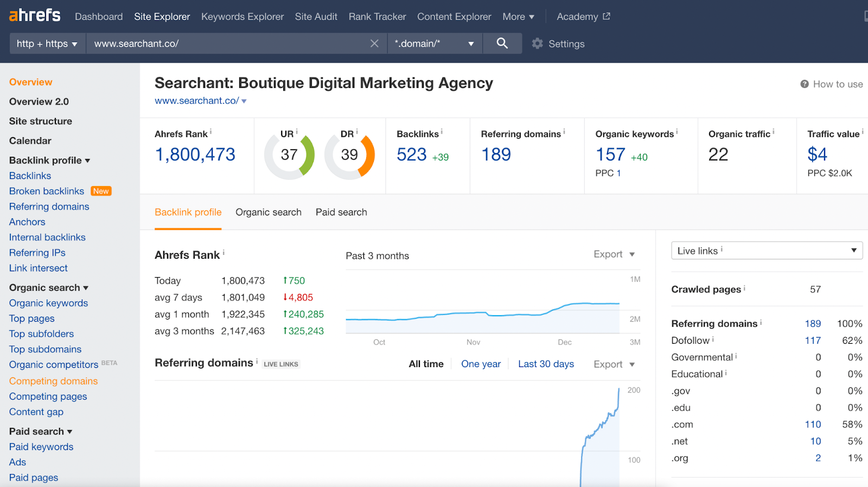Open the *.domain/* mode dropdown

click(x=434, y=43)
